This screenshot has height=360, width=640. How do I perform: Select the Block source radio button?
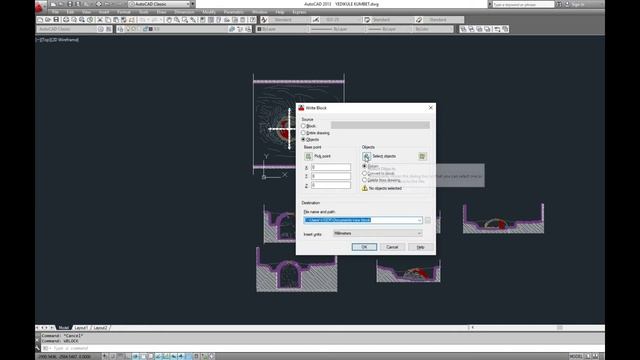tap(303, 126)
